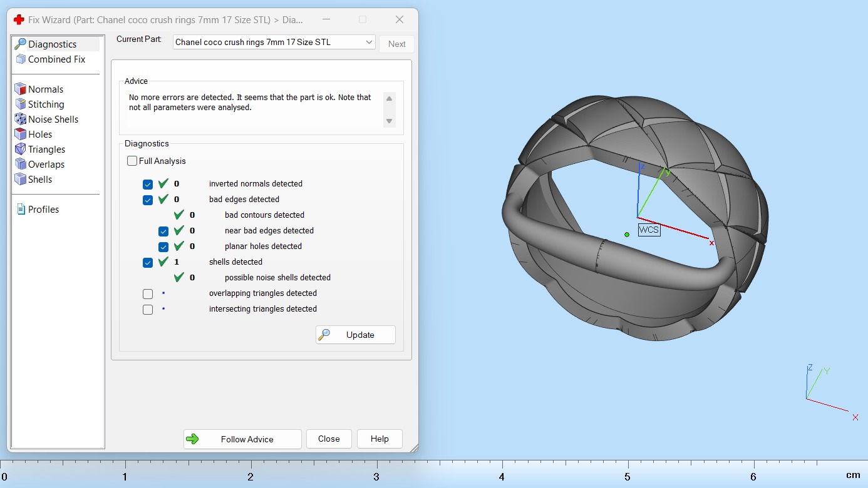Click the Advice message text
Screen dimensions: 868x488
[250, 103]
